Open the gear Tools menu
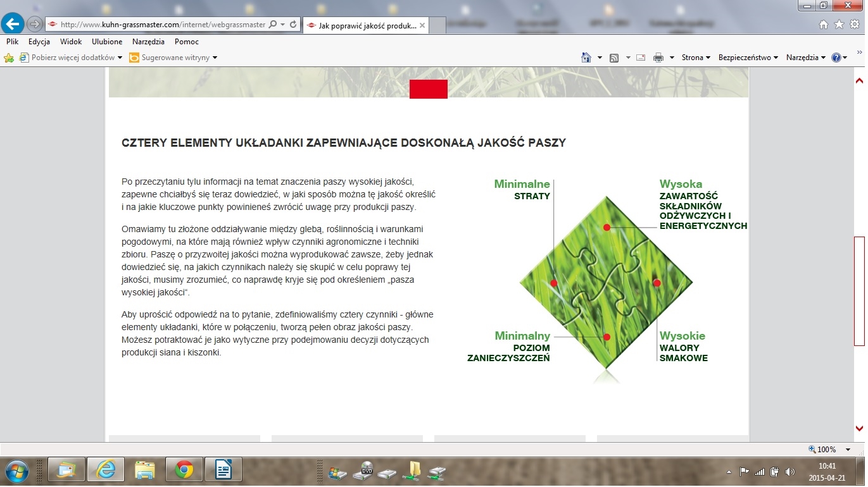The image size is (868, 487). pos(854,24)
